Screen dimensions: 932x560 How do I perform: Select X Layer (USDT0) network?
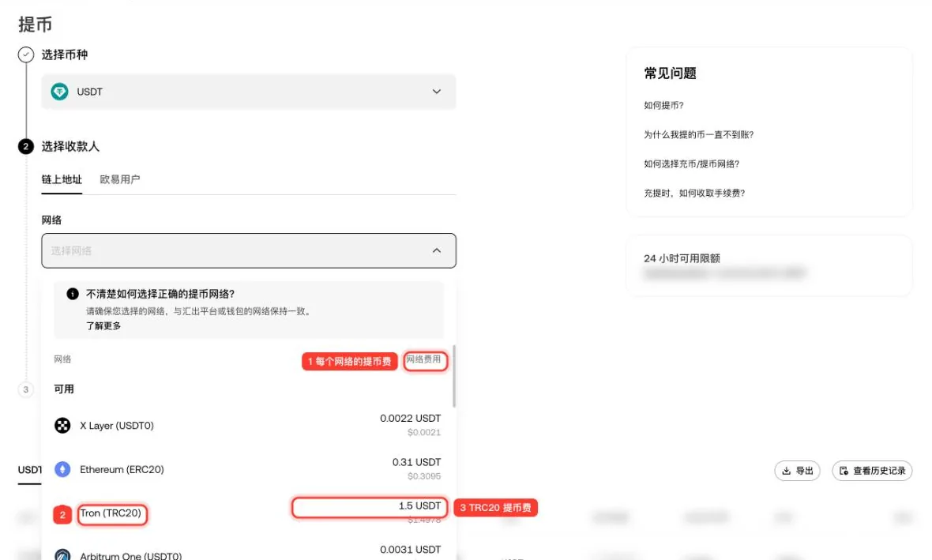click(249, 425)
